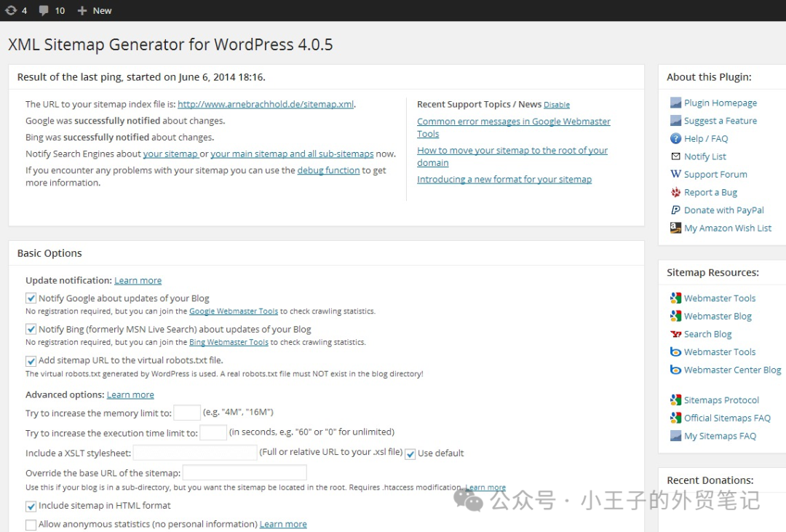
Task: Enable Allow anonymous statistics checkbox
Action: click(31, 524)
